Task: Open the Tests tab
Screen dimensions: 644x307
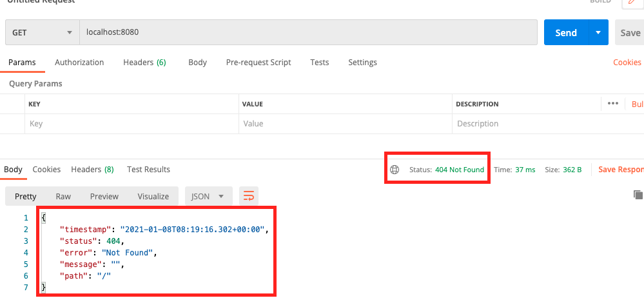Action: pos(320,63)
